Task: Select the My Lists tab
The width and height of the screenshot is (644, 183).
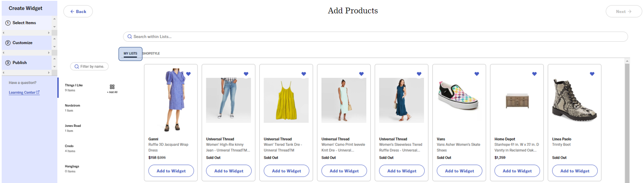Action: 130,54
